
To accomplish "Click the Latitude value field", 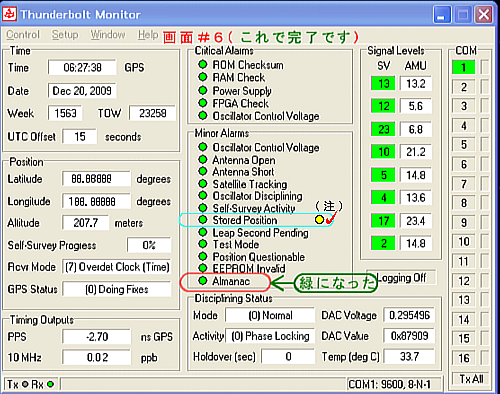I will tap(97, 179).
